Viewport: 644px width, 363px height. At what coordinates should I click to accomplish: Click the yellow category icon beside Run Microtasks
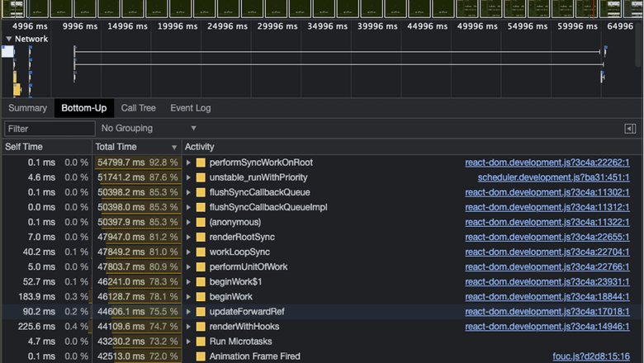(x=201, y=341)
